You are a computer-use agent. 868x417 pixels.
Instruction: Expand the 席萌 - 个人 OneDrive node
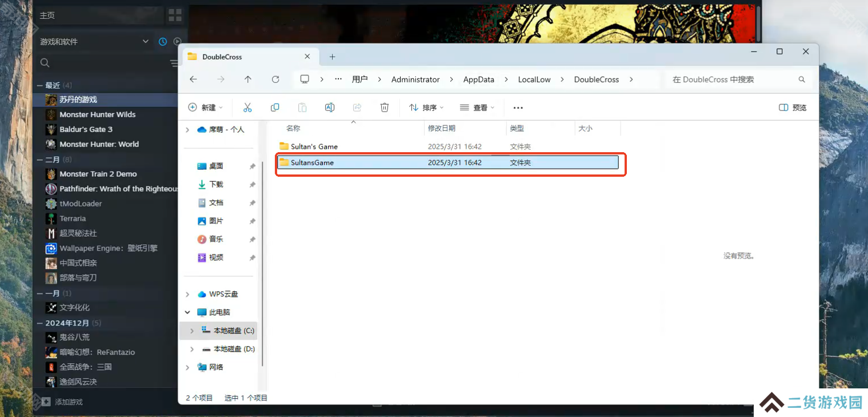[187, 130]
